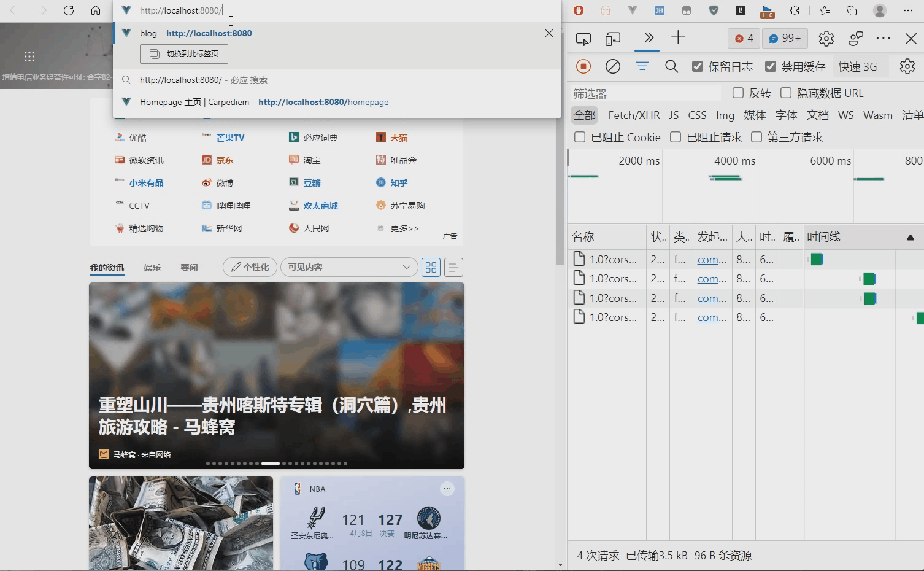This screenshot has height=571, width=924.
Task: Open DevTools customize ellipsis menu
Action: coord(884,39)
